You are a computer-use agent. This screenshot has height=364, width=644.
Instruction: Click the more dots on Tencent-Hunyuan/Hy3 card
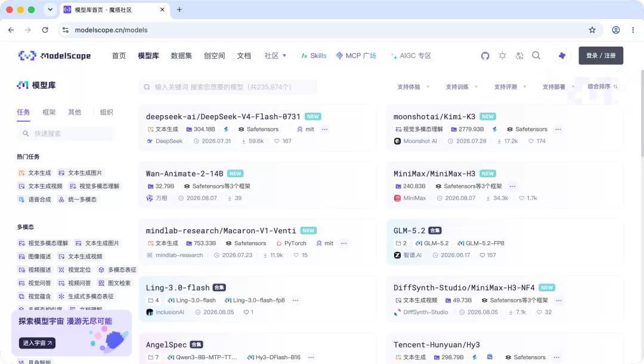pos(556,357)
